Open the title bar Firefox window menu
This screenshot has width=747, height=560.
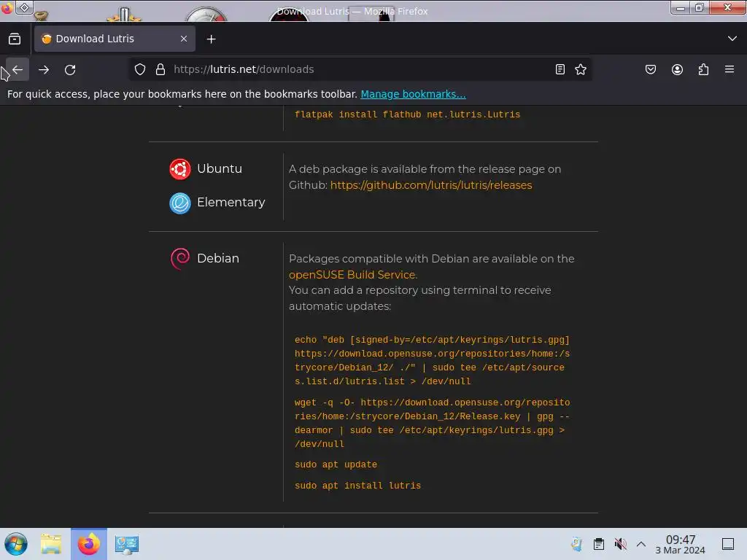pyautogui.click(x=7, y=8)
